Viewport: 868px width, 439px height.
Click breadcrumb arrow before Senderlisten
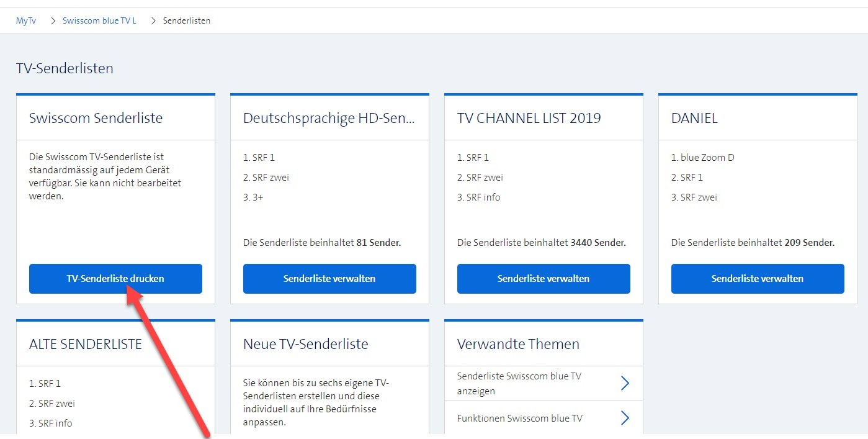(154, 21)
